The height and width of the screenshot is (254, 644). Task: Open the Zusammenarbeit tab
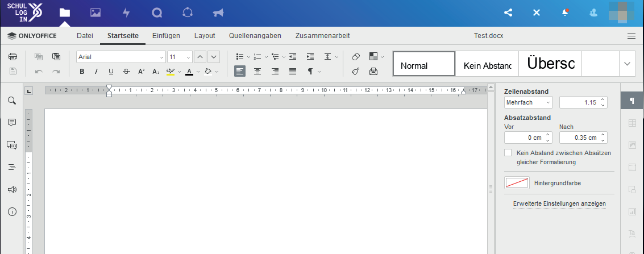tap(322, 36)
